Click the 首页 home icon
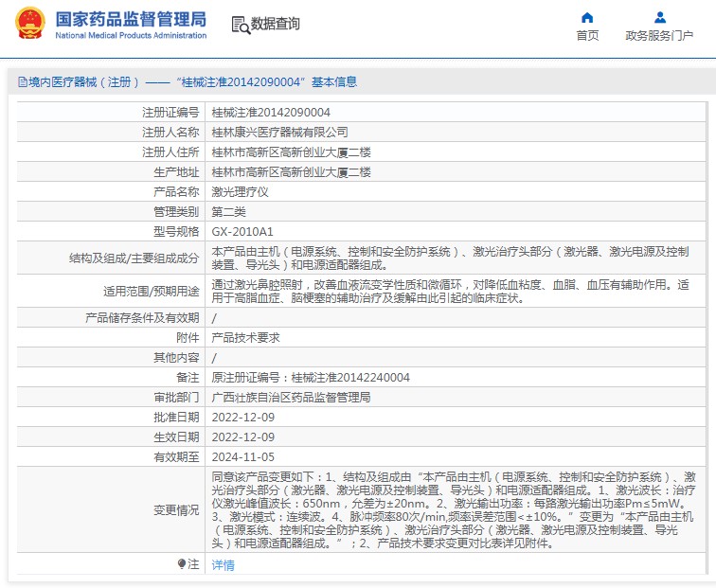716x588 pixels. tap(587, 18)
